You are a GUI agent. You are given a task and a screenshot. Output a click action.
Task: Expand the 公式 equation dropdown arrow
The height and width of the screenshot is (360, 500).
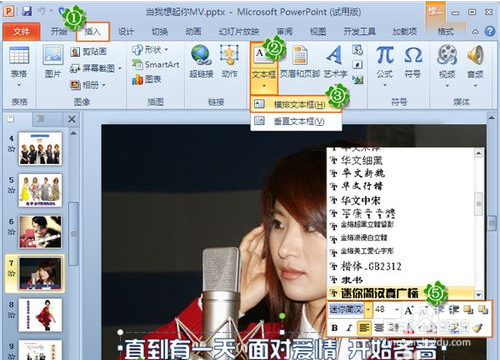pyautogui.click(x=385, y=86)
